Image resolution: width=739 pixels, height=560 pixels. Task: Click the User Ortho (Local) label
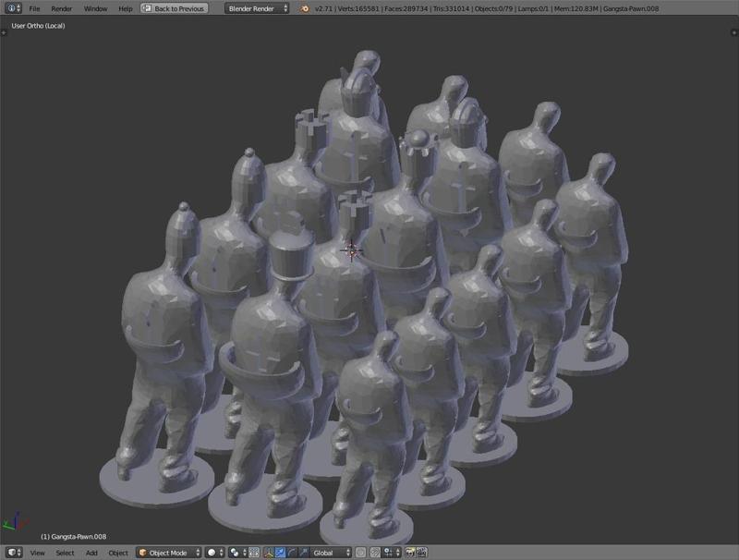coord(38,26)
